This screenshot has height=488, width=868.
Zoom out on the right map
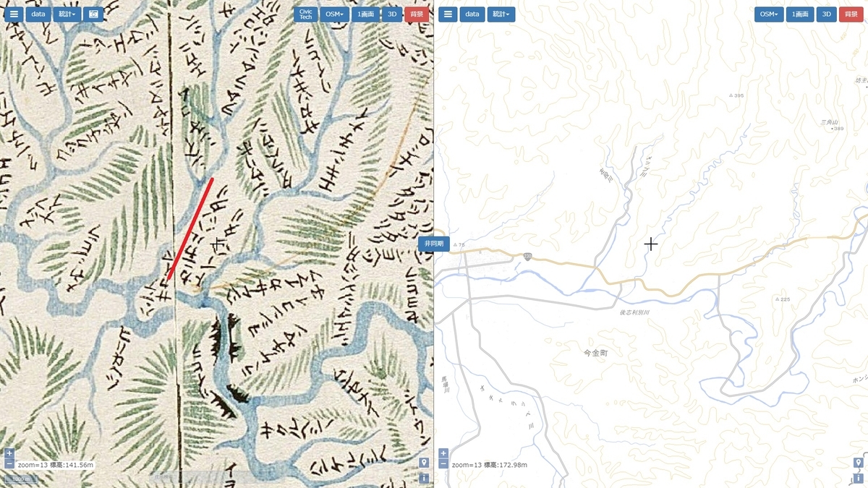(x=443, y=463)
